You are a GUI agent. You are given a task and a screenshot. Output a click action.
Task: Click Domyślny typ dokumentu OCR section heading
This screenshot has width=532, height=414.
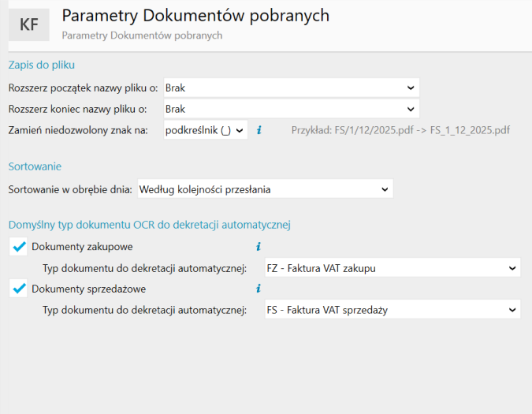click(150, 225)
